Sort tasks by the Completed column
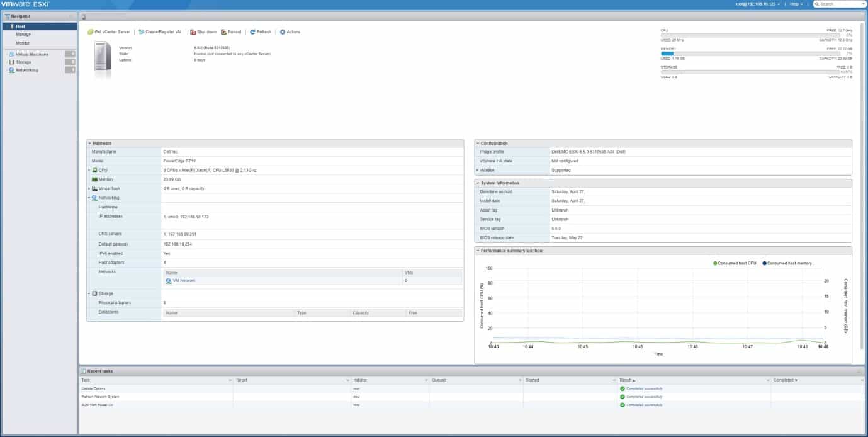This screenshot has width=868, height=437. (x=785, y=380)
